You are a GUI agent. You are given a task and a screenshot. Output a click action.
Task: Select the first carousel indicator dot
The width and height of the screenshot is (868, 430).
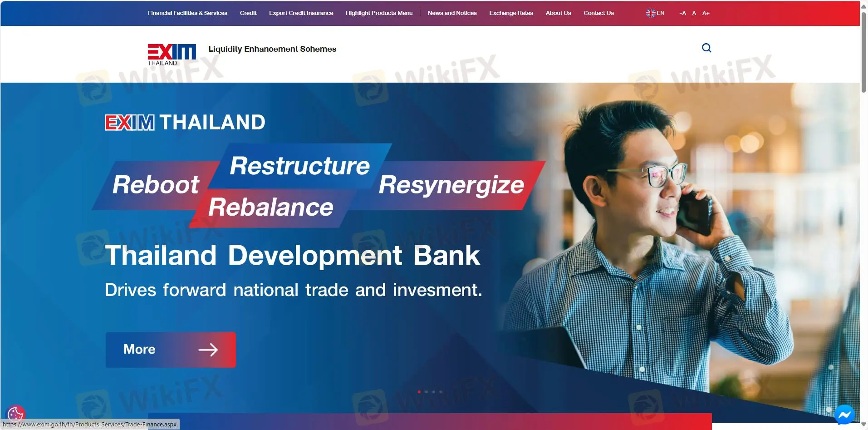[x=420, y=391]
